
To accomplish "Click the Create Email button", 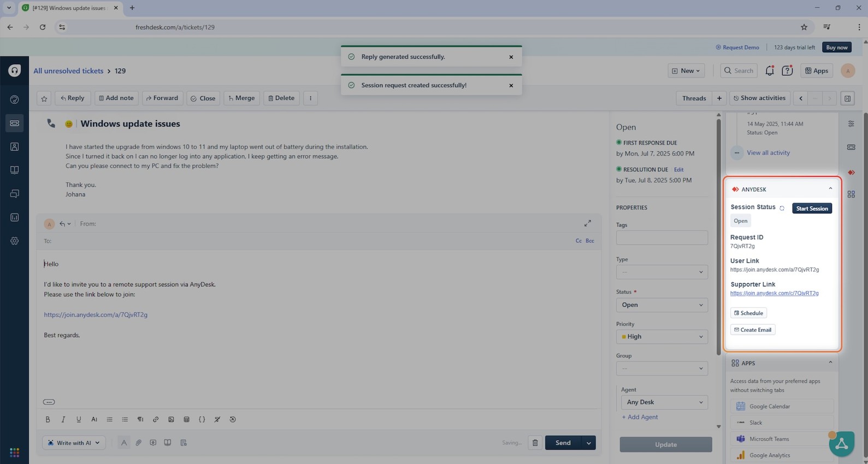I will [x=753, y=330].
